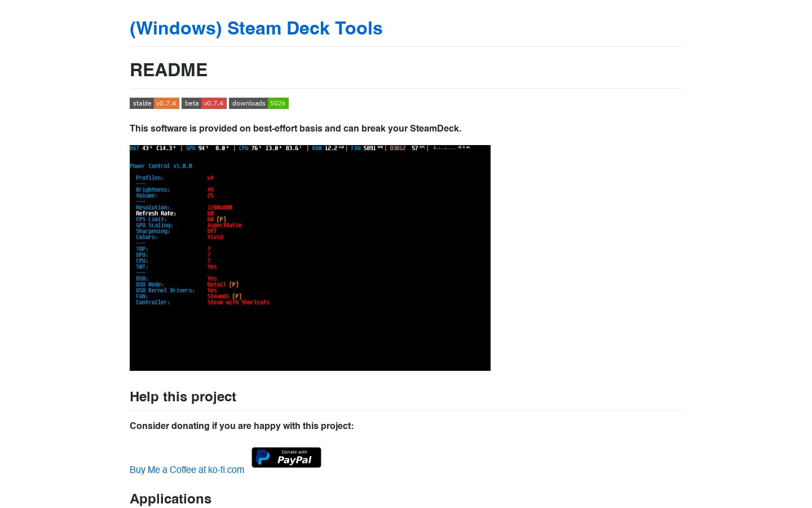Click the best-effort basis warning sentence
The width and height of the screenshot is (812, 508).
[x=295, y=129]
